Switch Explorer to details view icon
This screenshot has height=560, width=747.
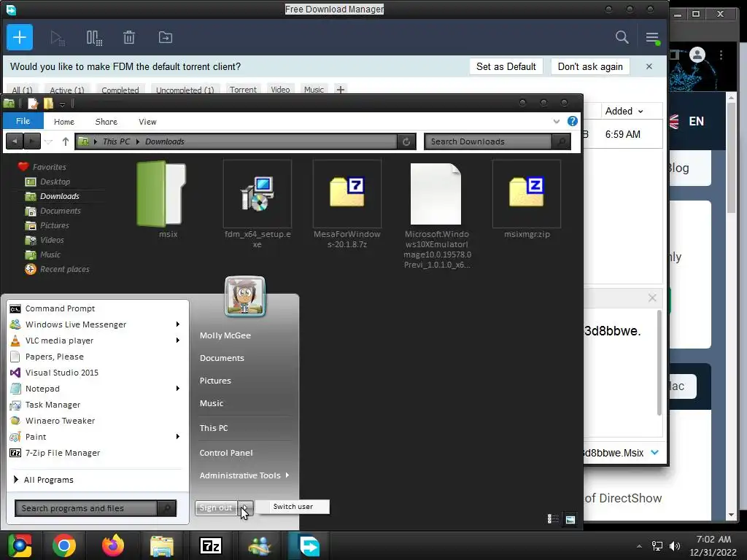pos(553,519)
